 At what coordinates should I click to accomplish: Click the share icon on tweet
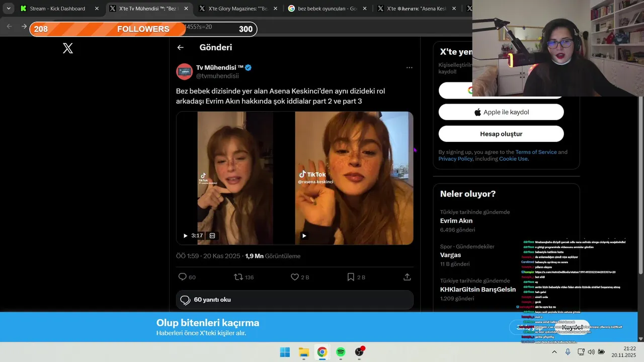click(x=407, y=277)
